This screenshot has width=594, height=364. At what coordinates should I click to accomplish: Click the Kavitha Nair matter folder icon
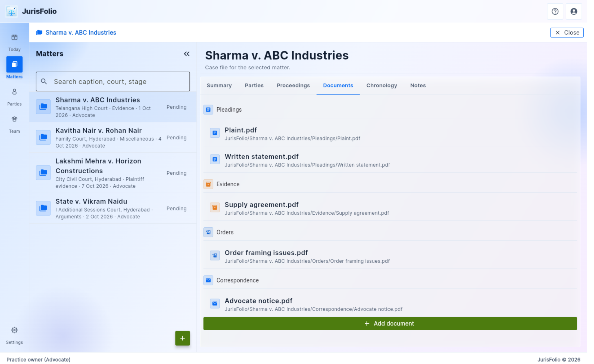pos(43,137)
